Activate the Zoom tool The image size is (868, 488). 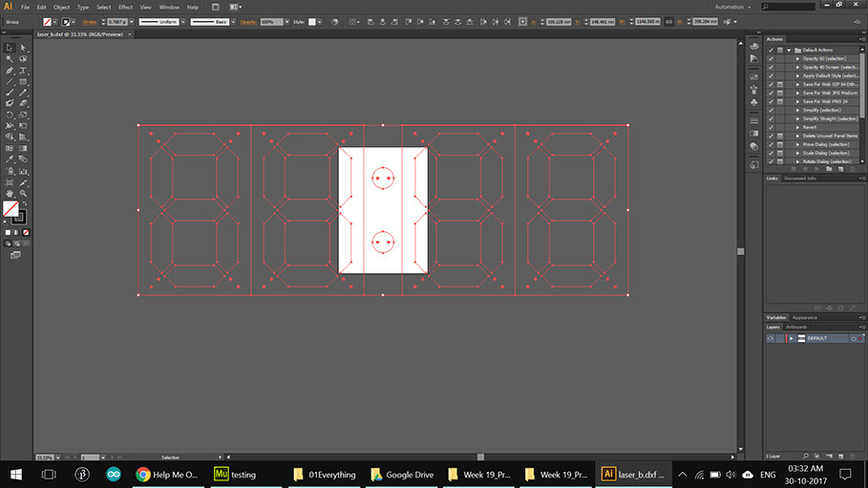[x=23, y=193]
